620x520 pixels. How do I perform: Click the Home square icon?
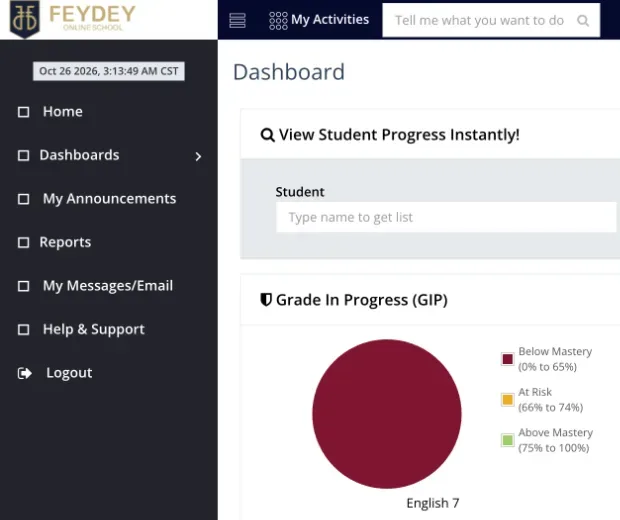(x=23, y=112)
